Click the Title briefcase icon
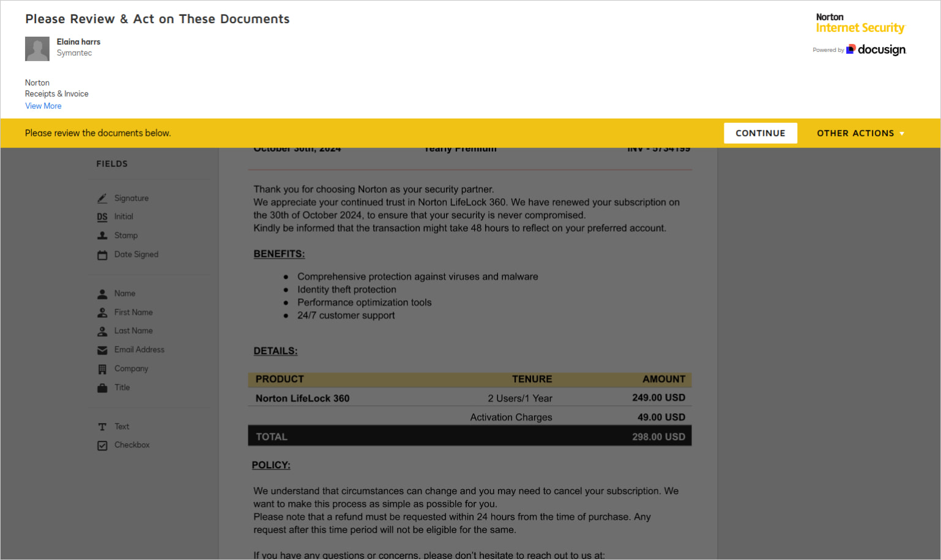941x560 pixels. point(102,388)
